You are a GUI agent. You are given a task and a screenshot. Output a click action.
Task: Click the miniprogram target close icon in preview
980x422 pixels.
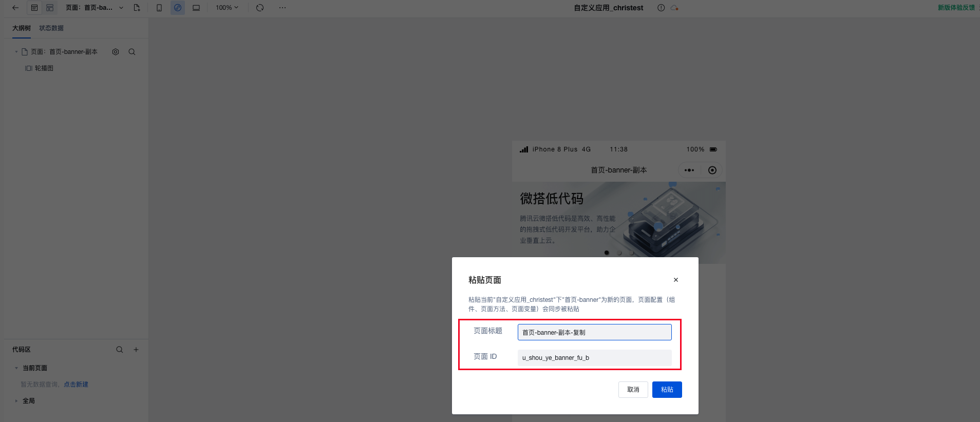tap(712, 170)
